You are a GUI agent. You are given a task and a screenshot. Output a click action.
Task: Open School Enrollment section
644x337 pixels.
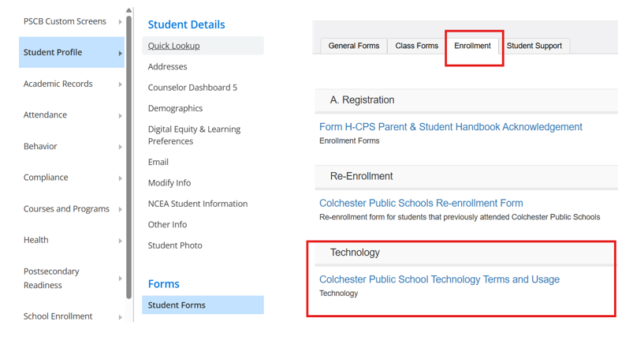click(58, 316)
